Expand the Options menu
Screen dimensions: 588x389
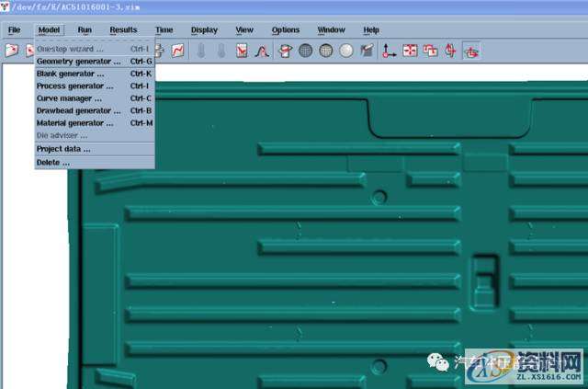point(285,29)
